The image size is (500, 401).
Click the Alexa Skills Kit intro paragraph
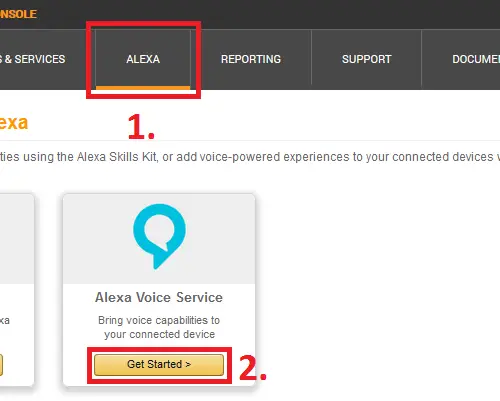pos(249,157)
